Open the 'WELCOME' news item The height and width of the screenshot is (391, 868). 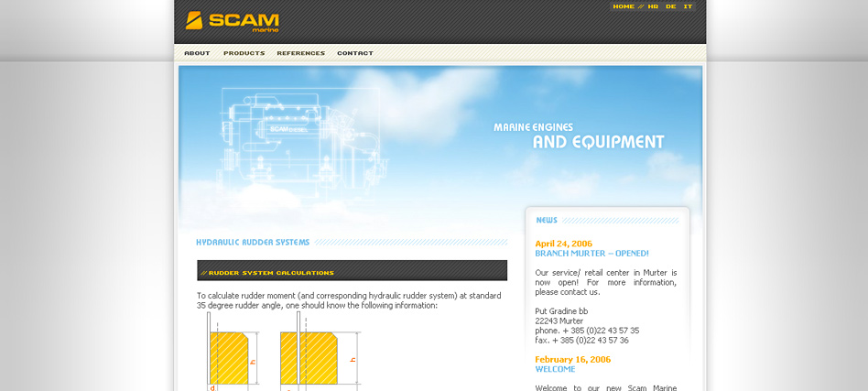click(x=555, y=369)
